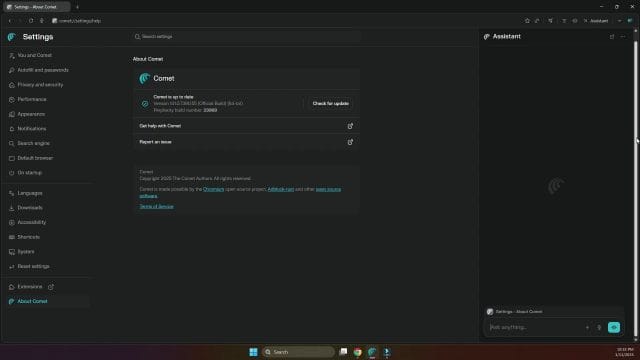
Task: Open the Get help with Comet row
Action: pos(246,126)
